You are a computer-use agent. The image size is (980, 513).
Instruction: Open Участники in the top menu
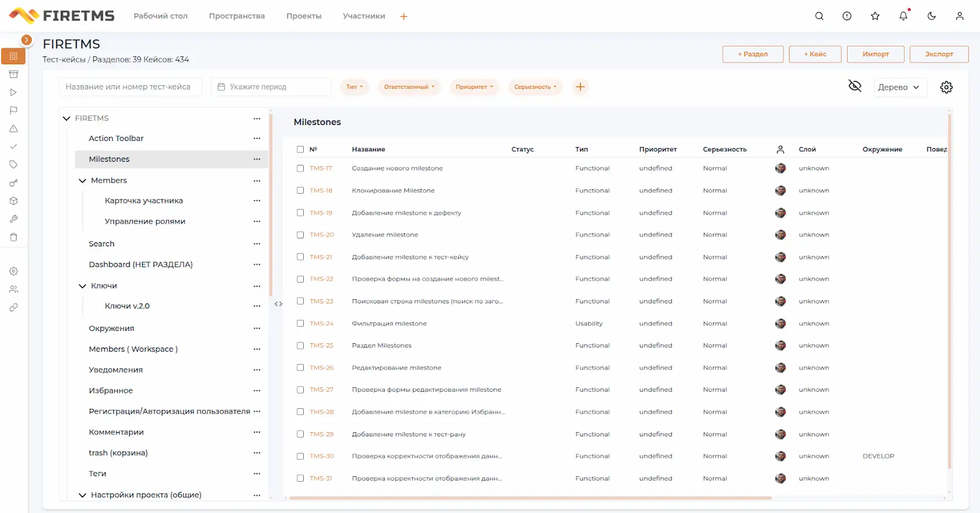[364, 16]
